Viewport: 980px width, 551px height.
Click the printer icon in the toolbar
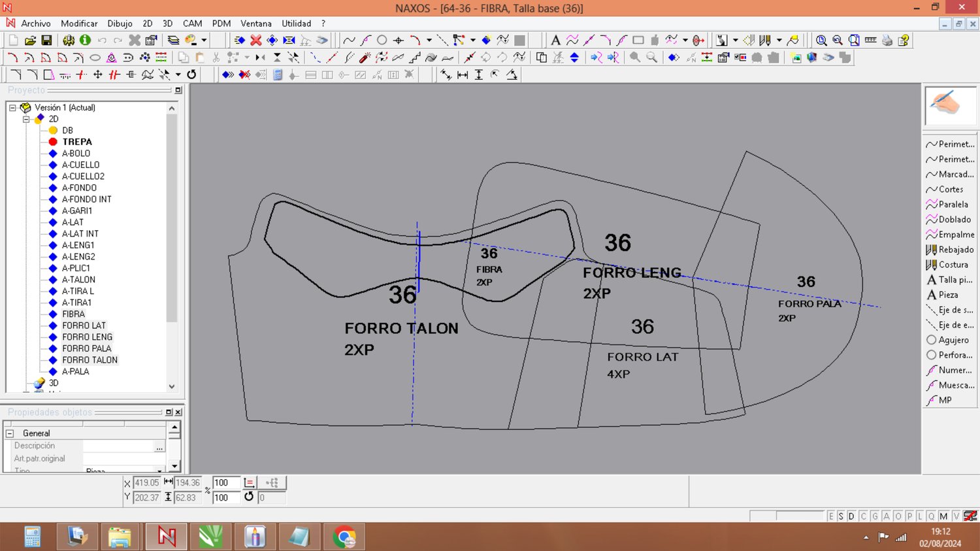pyautogui.click(x=887, y=41)
